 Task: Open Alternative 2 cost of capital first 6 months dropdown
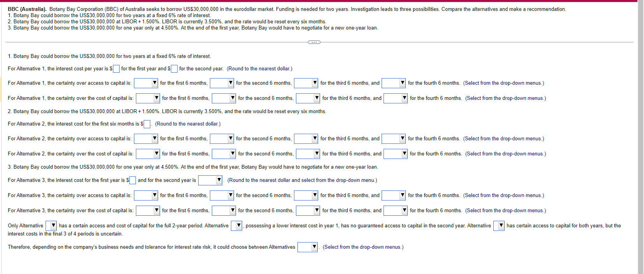point(148,154)
